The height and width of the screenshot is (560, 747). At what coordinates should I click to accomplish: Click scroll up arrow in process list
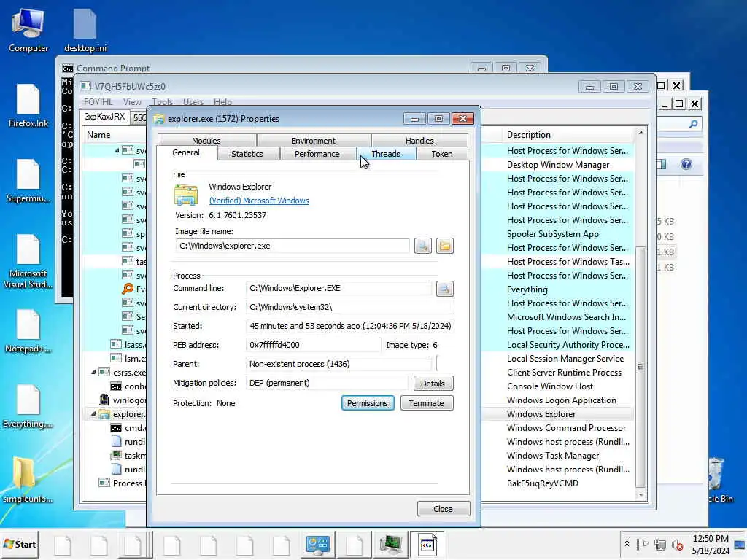(x=641, y=133)
